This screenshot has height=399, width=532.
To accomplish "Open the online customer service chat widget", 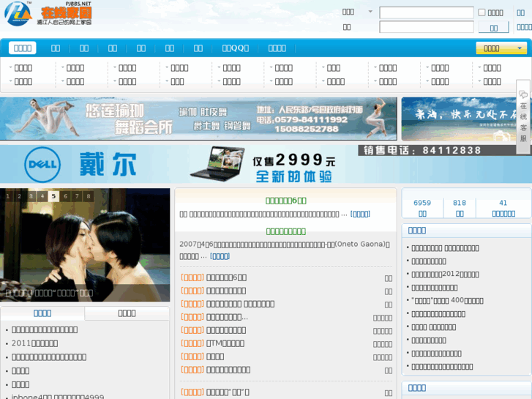I will tap(523, 117).
